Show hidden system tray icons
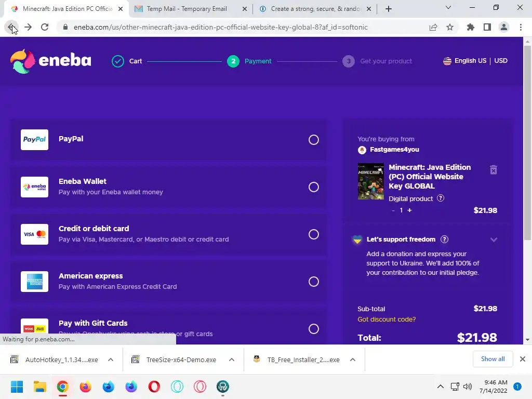This screenshot has height=399, width=532. [x=441, y=387]
